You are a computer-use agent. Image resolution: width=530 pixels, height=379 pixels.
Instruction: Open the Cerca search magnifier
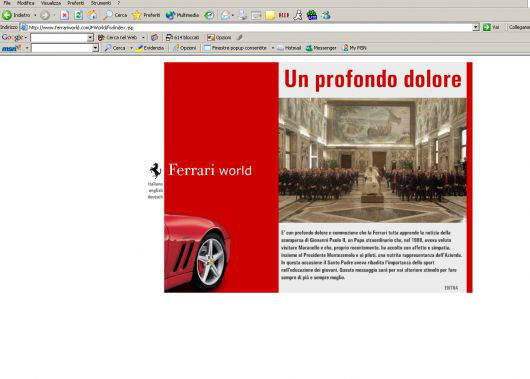click(115, 15)
